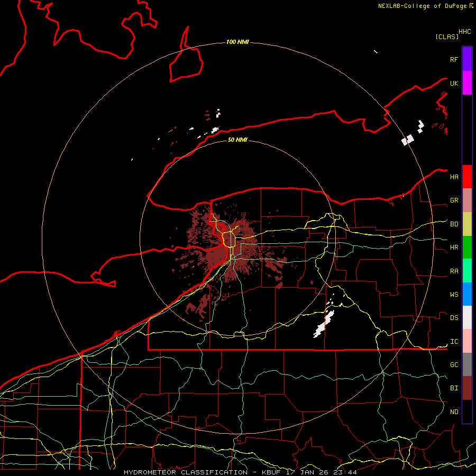The image size is (476, 476).
Task: Click the blue WS legend swatch
Action: coord(467,294)
